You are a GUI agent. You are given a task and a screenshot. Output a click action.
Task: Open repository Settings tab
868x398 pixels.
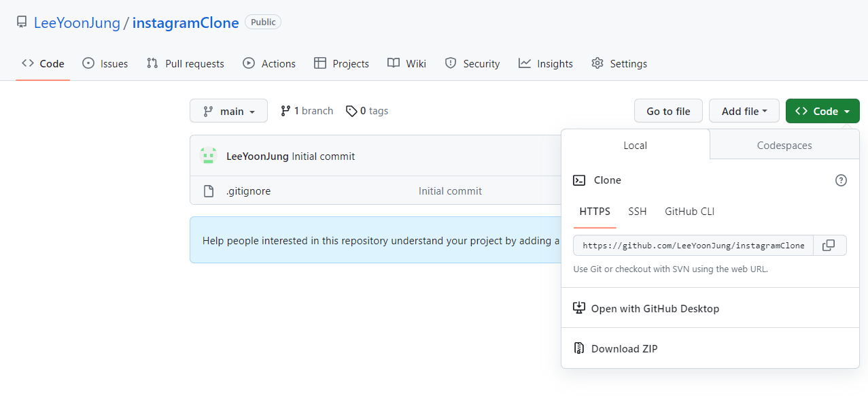[x=619, y=63]
